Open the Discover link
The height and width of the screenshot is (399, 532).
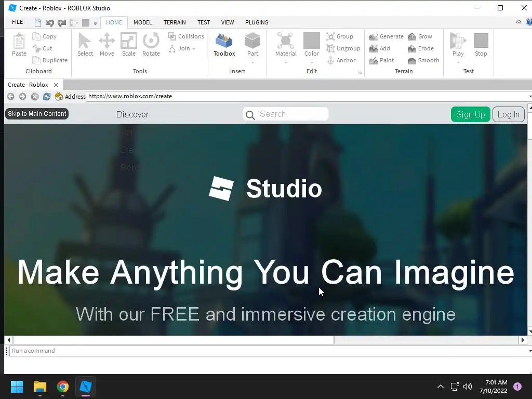(132, 114)
